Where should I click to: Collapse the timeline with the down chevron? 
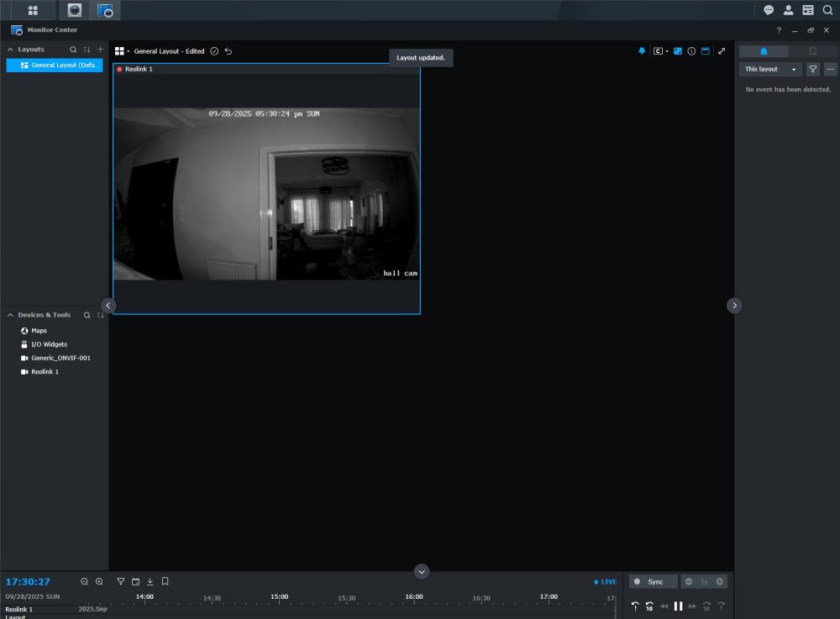point(422,571)
